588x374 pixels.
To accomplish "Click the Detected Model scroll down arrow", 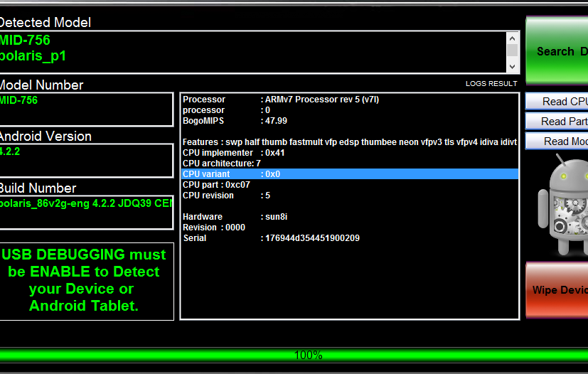I will click(x=512, y=67).
